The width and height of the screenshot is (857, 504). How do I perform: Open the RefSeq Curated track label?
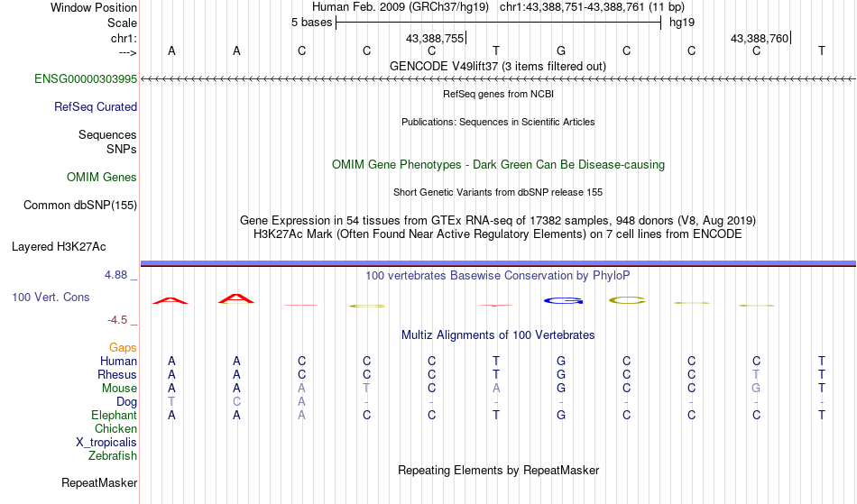[x=95, y=107]
